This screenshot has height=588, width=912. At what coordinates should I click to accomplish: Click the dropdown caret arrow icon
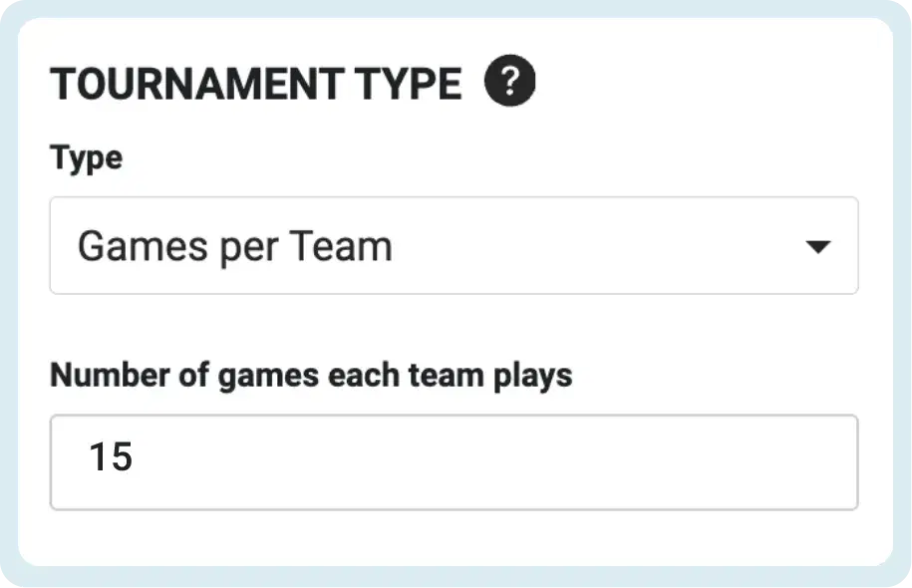click(x=817, y=246)
